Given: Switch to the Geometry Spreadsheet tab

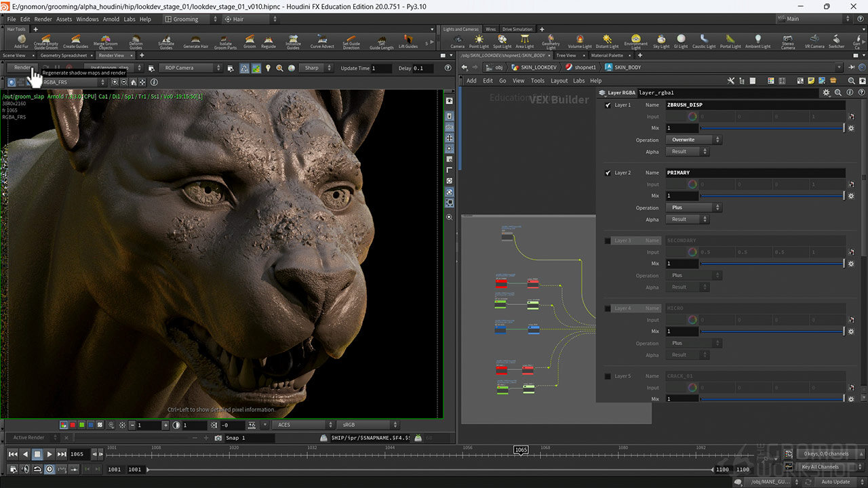Looking at the screenshot, I should coord(64,56).
